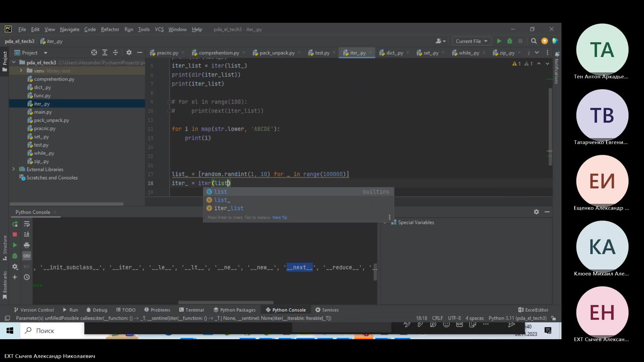The width and height of the screenshot is (644, 362).
Task: Open editor tabs more options menu
Action: coord(547,53)
